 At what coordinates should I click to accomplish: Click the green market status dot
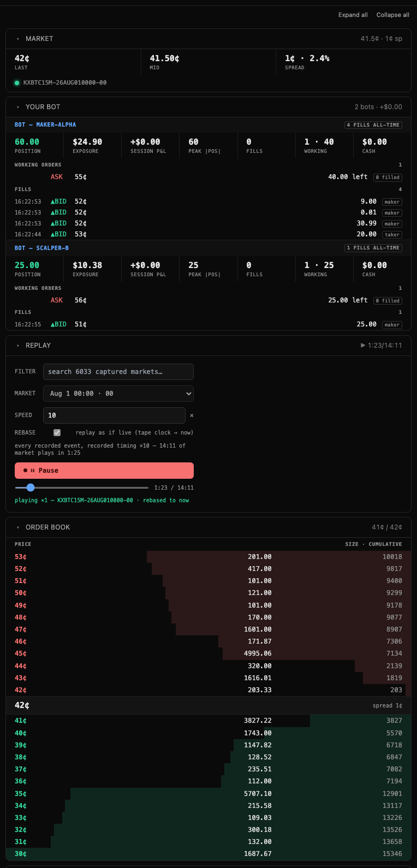(x=17, y=83)
